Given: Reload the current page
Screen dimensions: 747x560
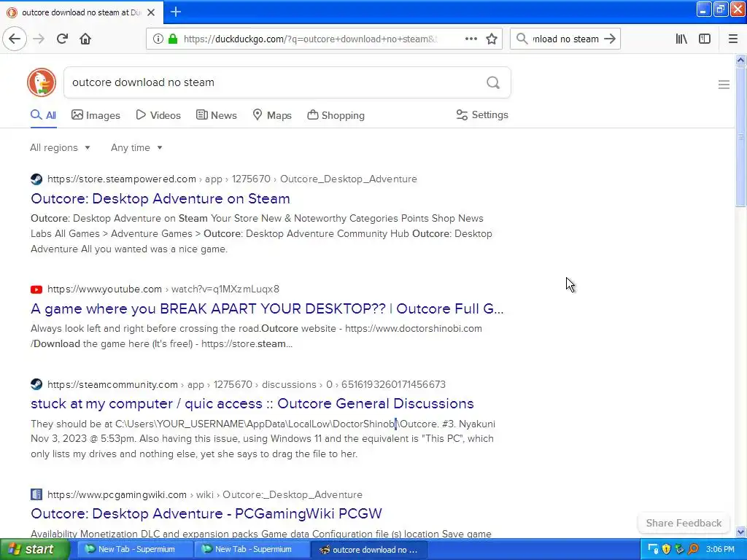Looking at the screenshot, I should click(x=62, y=39).
